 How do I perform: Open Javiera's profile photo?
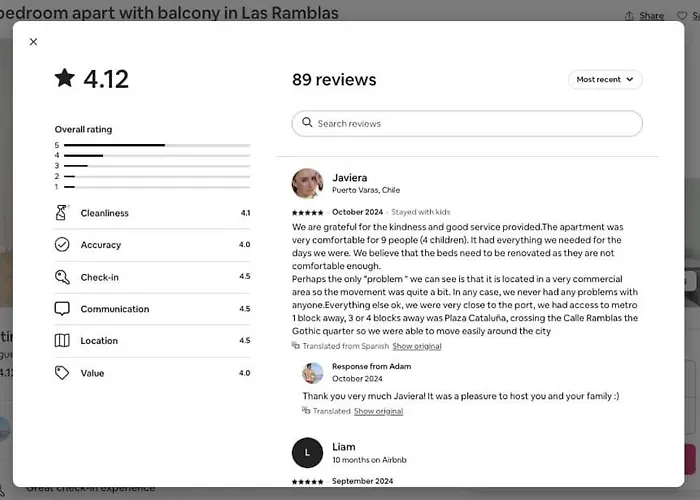[x=308, y=183]
